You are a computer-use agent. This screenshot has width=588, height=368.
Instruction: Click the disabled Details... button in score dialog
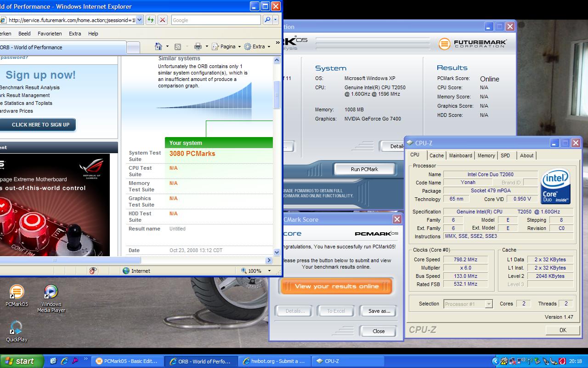(x=294, y=311)
